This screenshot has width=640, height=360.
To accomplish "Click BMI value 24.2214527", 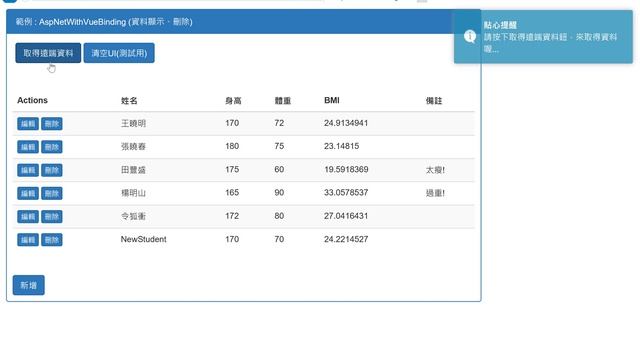I will 346,239.
